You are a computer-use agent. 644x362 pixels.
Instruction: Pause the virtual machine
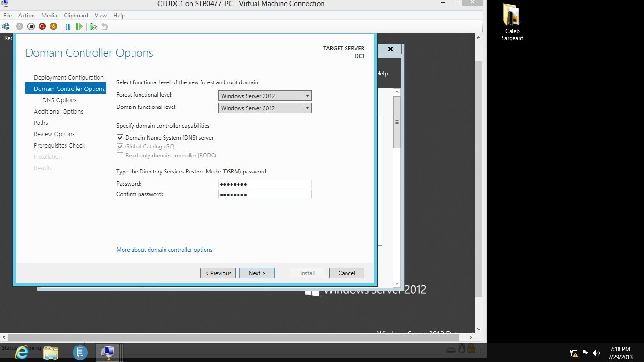click(68, 26)
